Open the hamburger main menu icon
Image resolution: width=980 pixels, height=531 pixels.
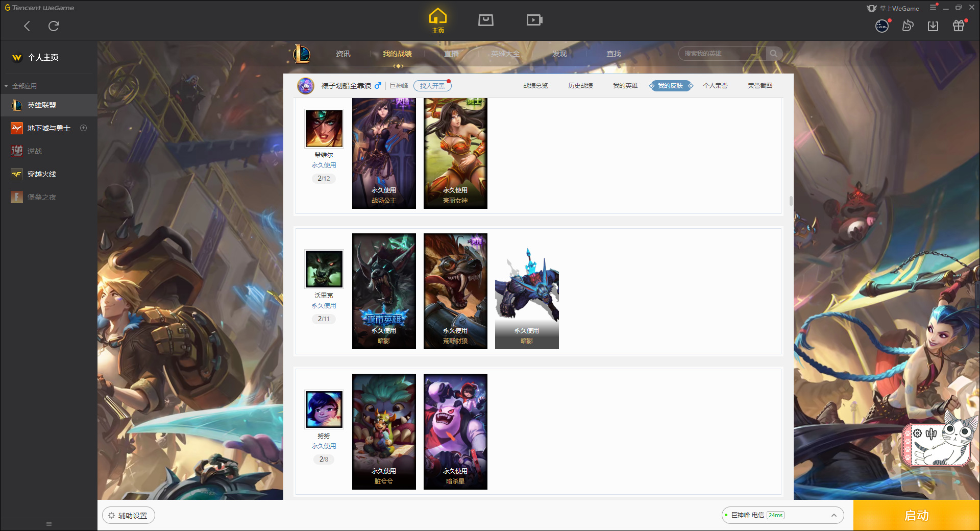(x=934, y=7)
